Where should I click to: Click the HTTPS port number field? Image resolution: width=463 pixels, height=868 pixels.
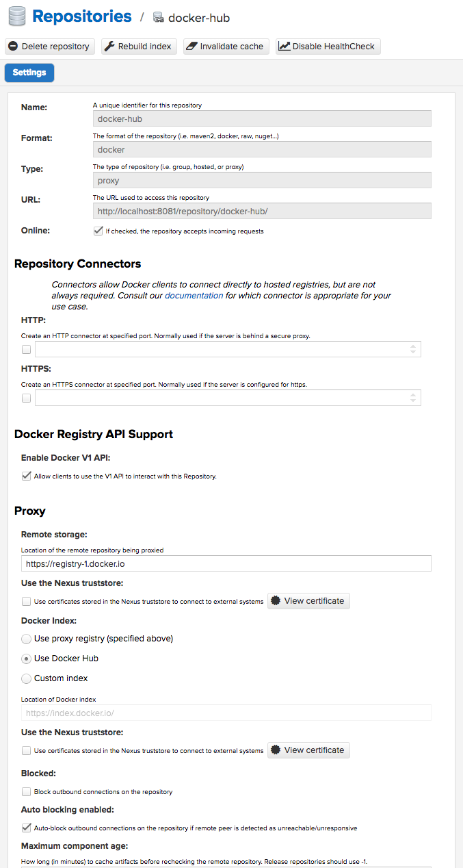(x=228, y=398)
